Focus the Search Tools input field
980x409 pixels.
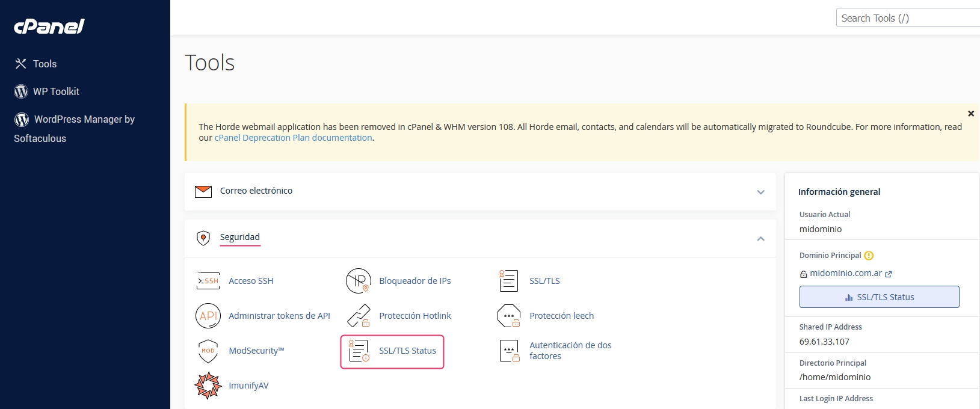click(x=907, y=18)
